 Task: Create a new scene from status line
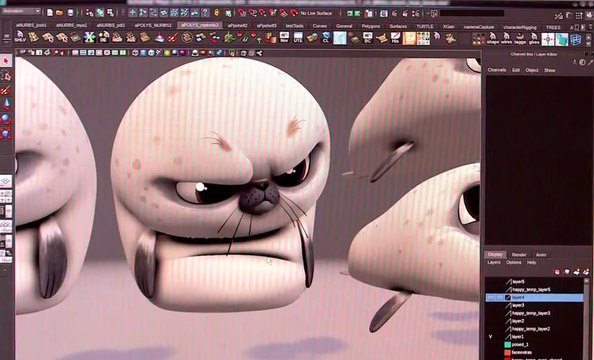(x=50, y=13)
